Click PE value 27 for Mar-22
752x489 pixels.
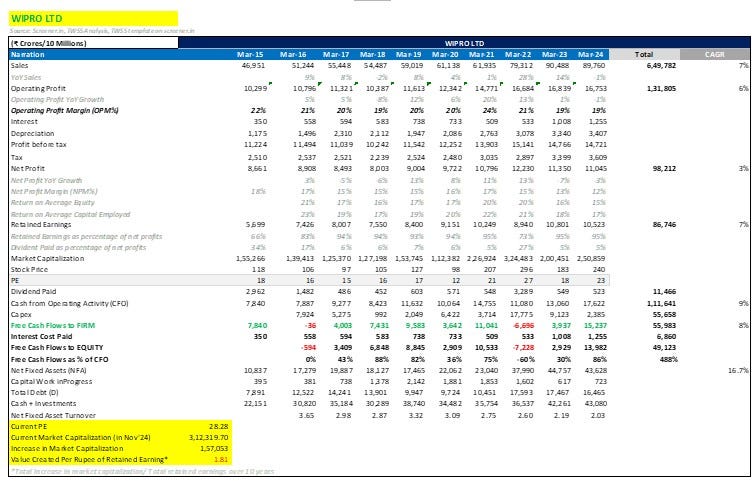click(x=528, y=280)
